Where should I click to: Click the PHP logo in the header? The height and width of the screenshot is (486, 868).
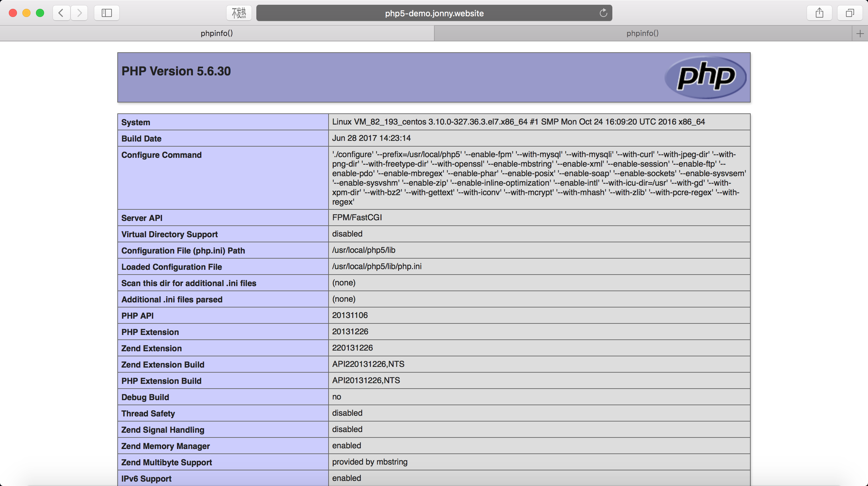coord(706,77)
